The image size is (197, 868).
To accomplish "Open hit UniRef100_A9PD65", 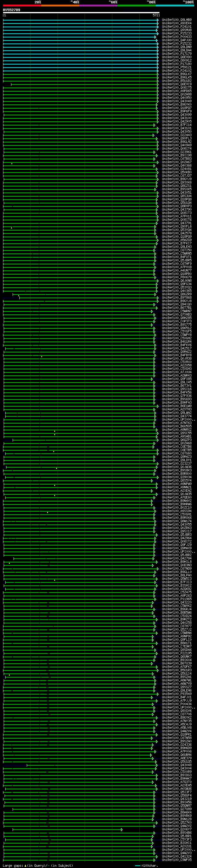I will (177, 91).
